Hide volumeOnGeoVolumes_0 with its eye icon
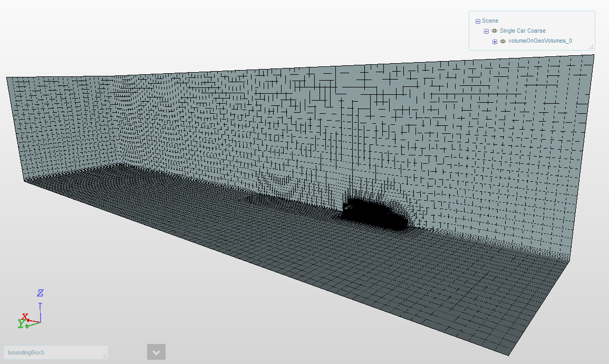 (x=503, y=41)
